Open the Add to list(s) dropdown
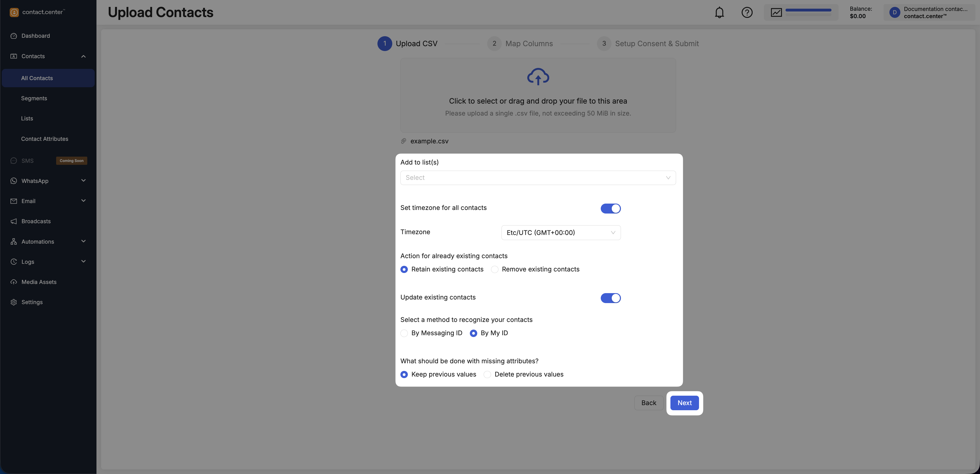 (537, 178)
